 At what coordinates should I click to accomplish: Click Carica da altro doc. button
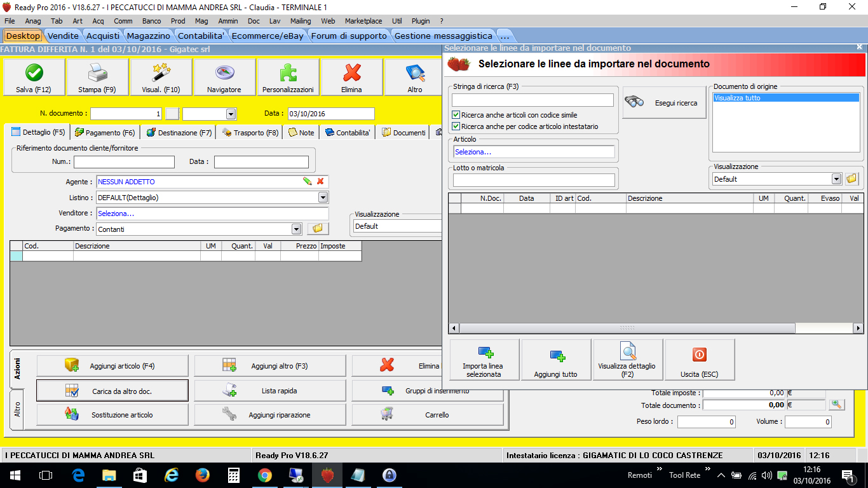coord(112,391)
